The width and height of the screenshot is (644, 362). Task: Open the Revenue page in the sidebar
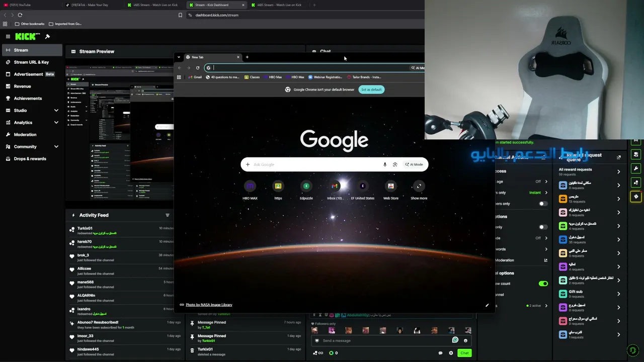coord(31,86)
